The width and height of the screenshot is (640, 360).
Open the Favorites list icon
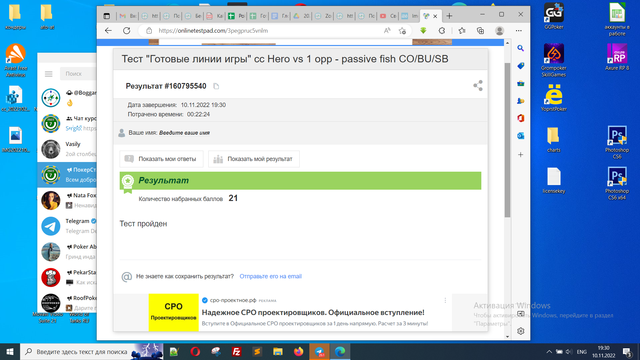(x=462, y=31)
